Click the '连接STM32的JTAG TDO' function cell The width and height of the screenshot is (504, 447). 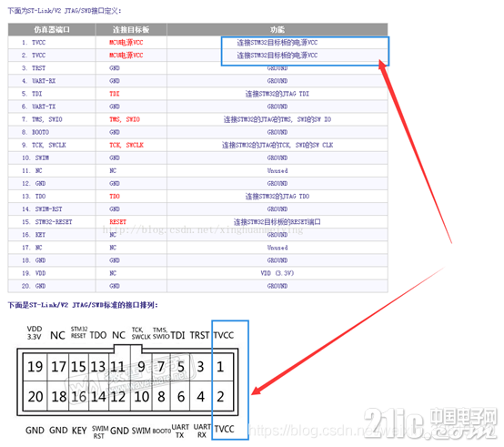coord(277,196)
